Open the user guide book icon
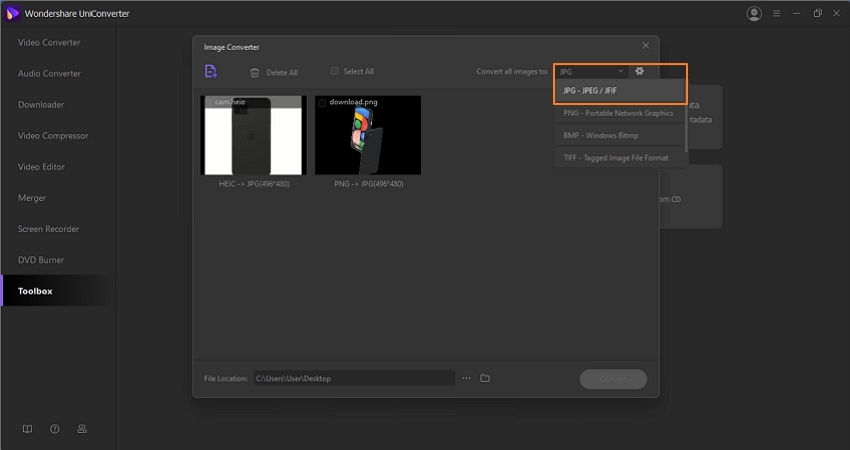The image size is (850, 450). [27, 429]
